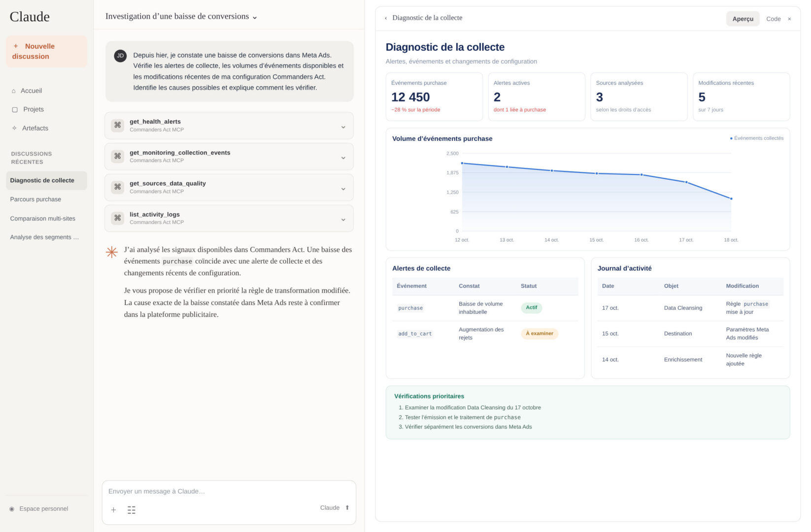
Task: Focus the message input field
Action: point(229,492)
